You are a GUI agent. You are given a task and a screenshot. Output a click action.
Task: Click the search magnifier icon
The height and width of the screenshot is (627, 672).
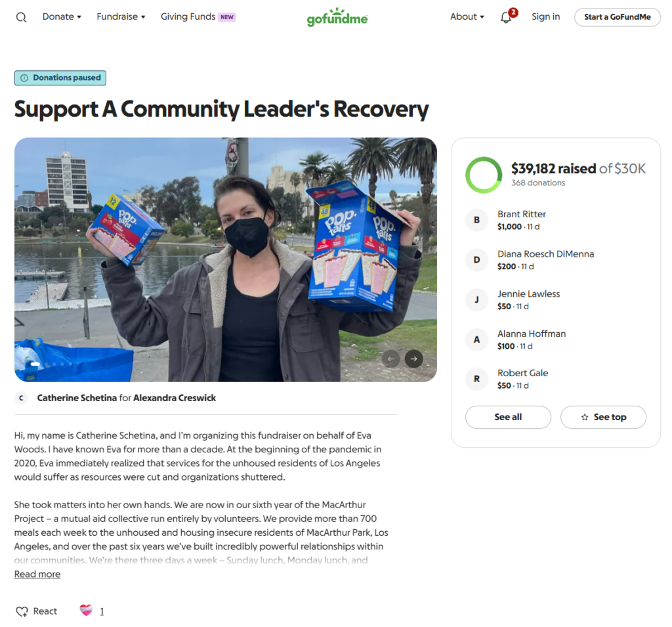[21, 17]
